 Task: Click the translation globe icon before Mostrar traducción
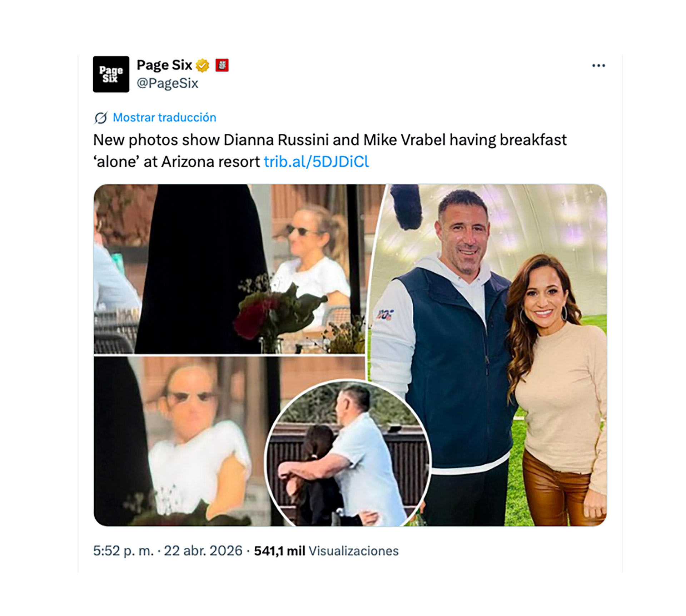coord(101,117)
